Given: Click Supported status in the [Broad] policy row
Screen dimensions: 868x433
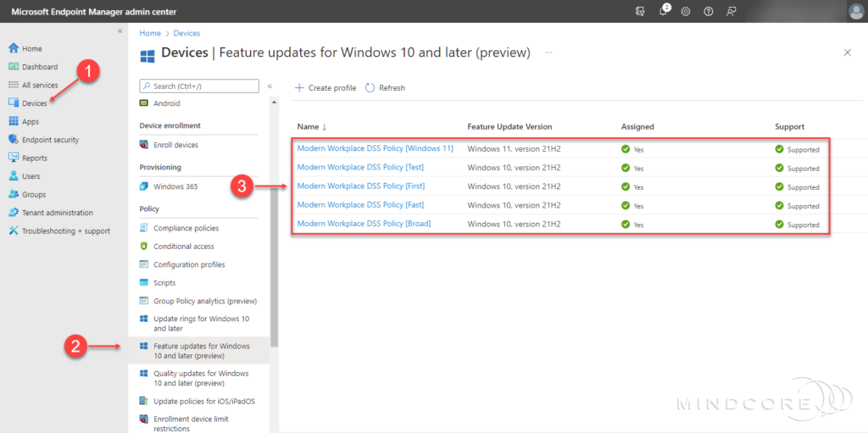Looking at the screenshot, I should pos(797,225).
